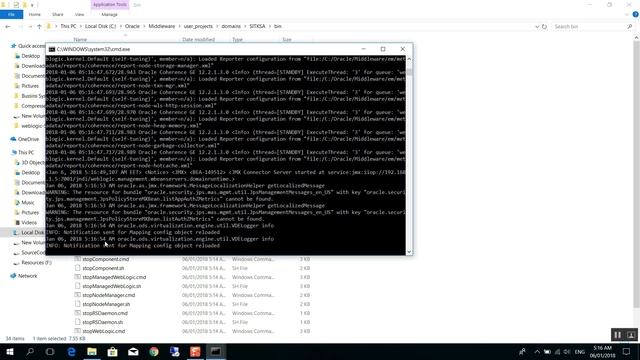Open taskbar search magnifier

pyautogui.click(x=30, y=351)
